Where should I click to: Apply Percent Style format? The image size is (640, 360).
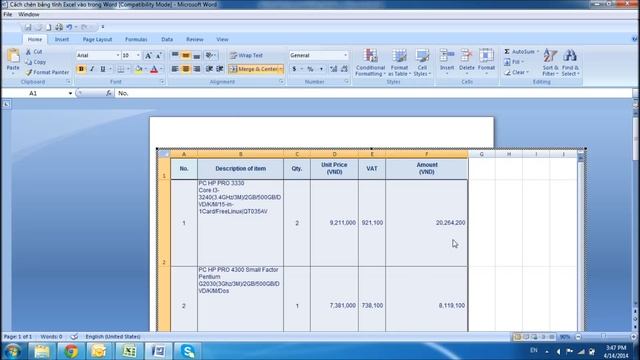[310, 69]
